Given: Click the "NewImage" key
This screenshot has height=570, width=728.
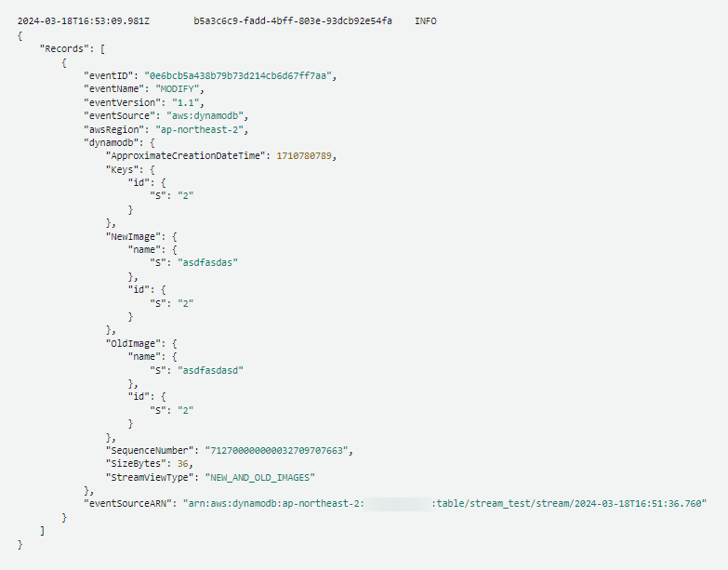Looking at the screenshot, I should coord(136,237).
